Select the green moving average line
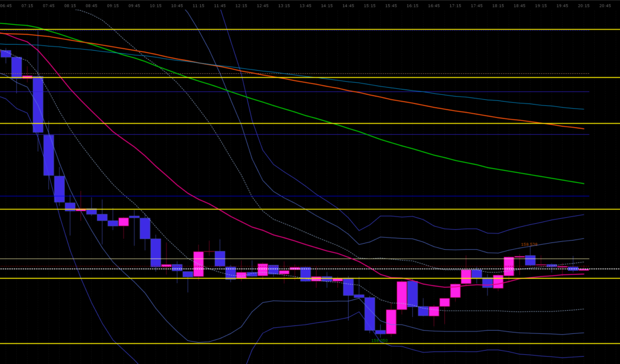The width and height of the screenshot is (620, 364). tap(303, 115)
